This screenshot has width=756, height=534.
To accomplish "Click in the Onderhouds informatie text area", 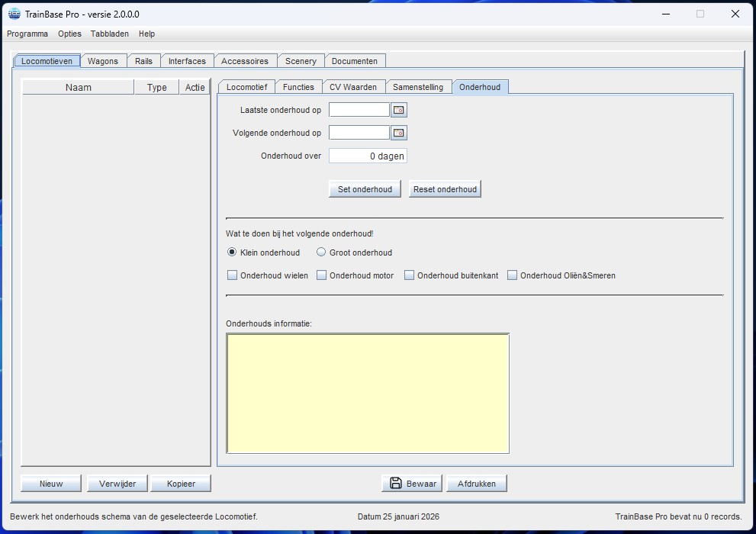I will point(368,394).
